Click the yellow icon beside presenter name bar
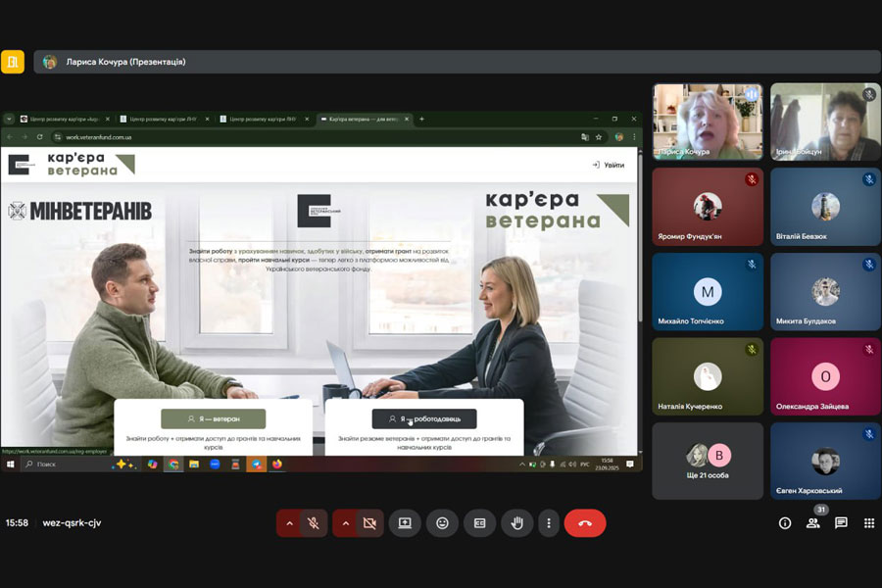 point(13,62)
